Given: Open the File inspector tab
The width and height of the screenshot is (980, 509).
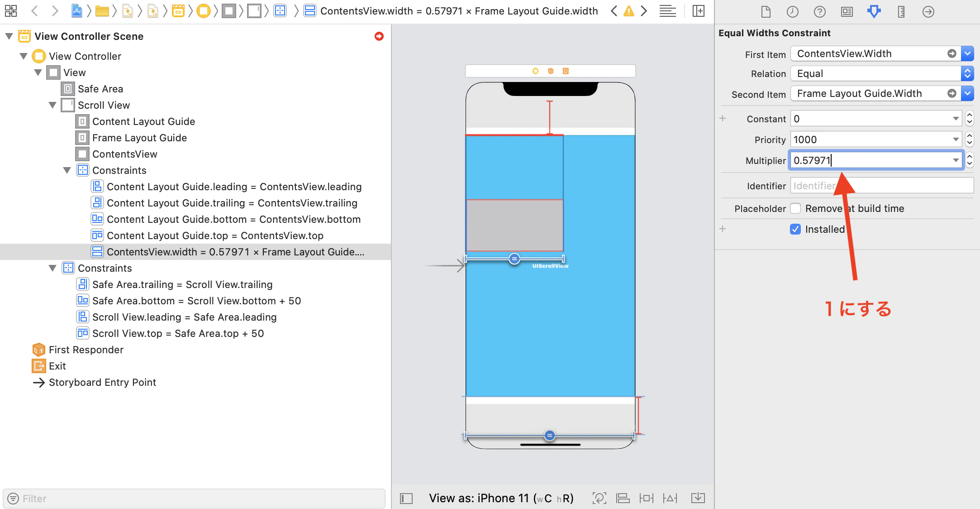Looking at the screenshot, I should [766, 11].
